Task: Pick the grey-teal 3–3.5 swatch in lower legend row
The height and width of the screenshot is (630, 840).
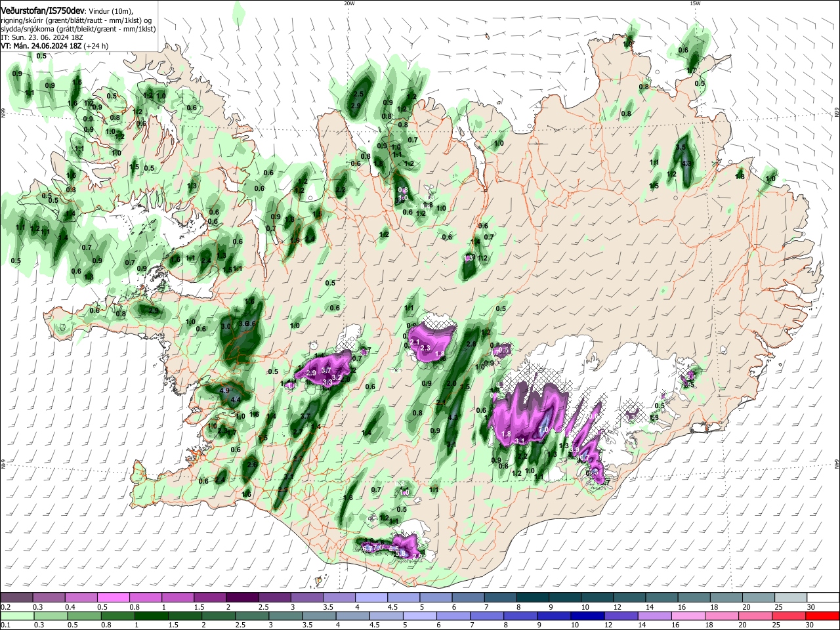Action: point(285,616)
